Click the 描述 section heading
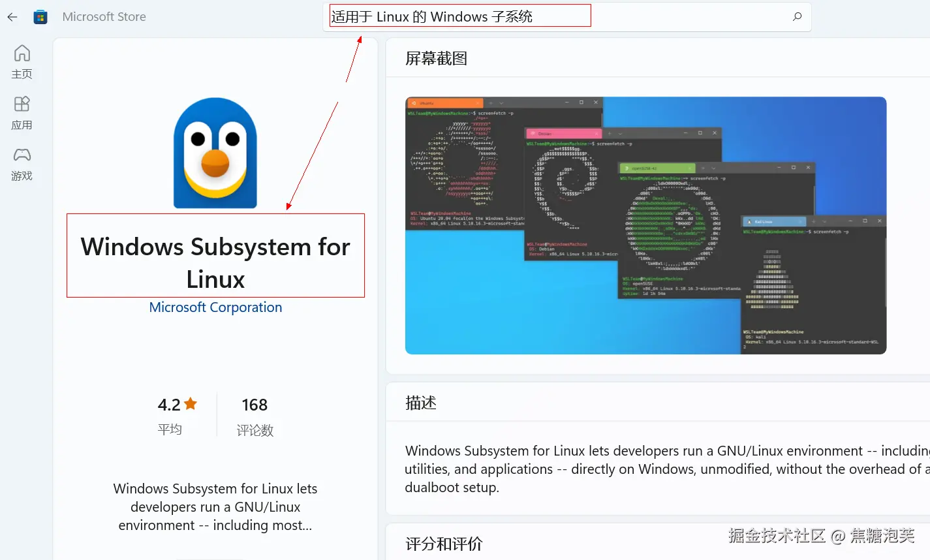This screenshot has width=930, height=560. 421,403
